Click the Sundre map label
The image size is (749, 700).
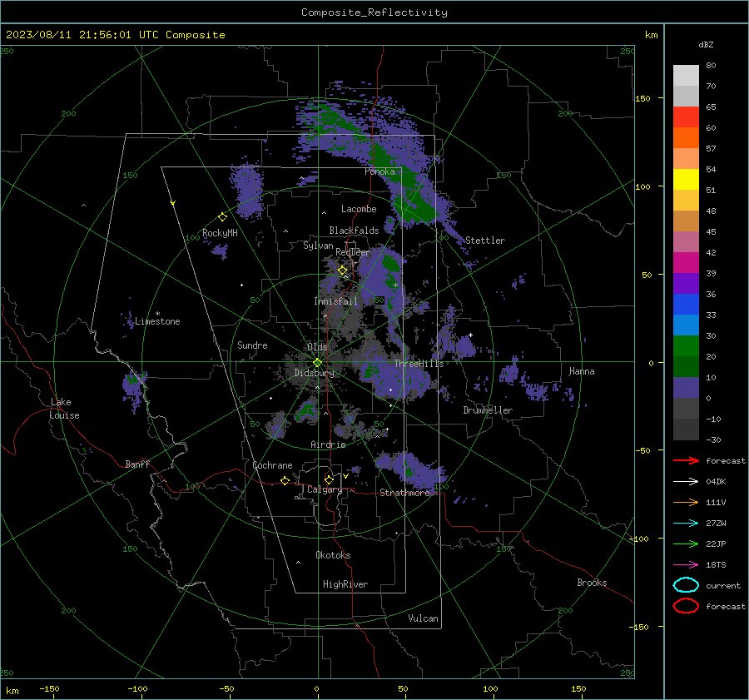point(252,345)
